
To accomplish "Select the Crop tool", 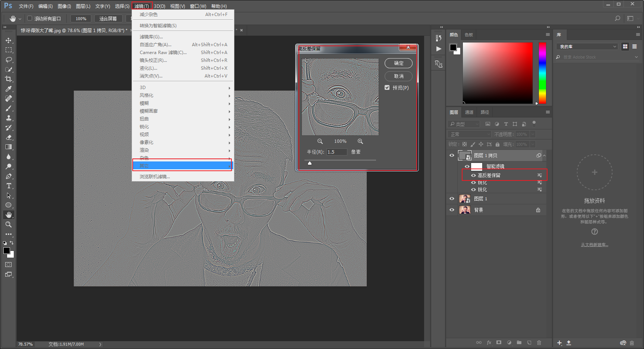I will (8, 79).
